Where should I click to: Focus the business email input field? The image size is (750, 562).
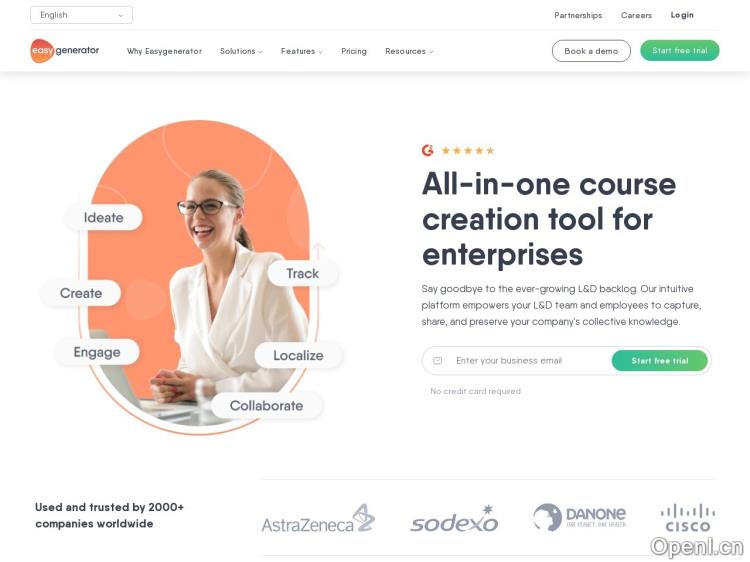(517, 361)
